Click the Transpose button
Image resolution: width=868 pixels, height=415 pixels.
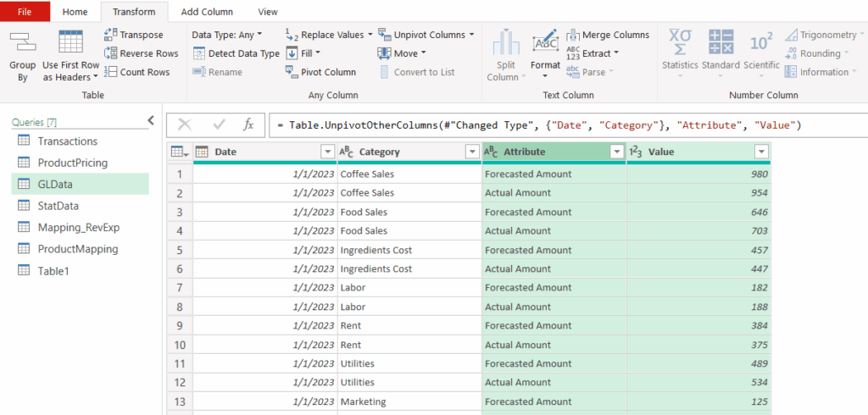click(133, 35)
